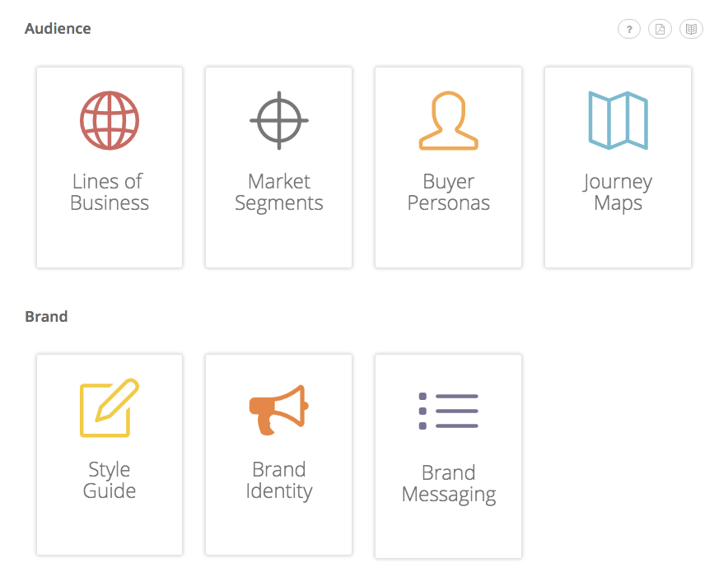Open the Lines of Business text label
The width and height of the screenshot is (728, 572).
pyautogui.click(x=110, y=193)
